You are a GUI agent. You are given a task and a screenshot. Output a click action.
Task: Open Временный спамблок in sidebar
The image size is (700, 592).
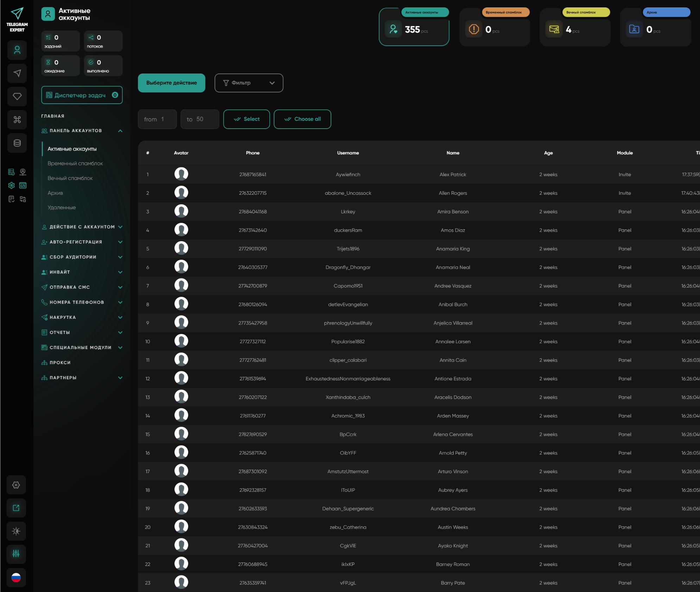tap(75, 163)
